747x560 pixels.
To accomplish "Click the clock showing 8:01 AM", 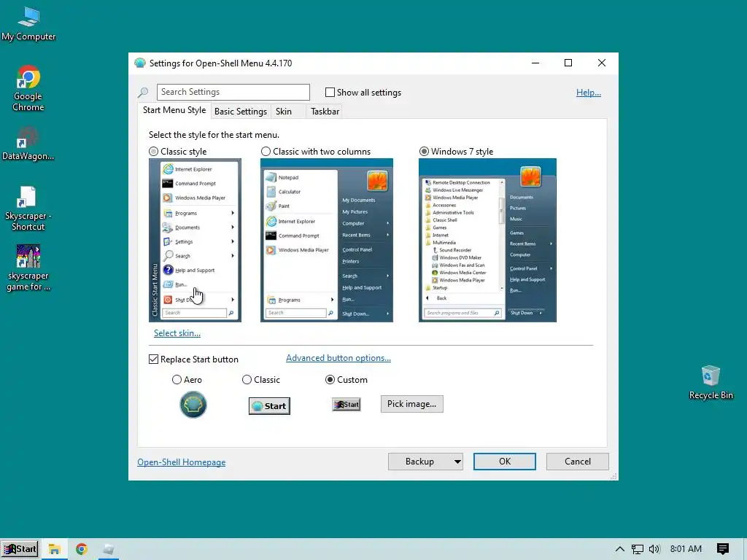I will tap(686, 549).
